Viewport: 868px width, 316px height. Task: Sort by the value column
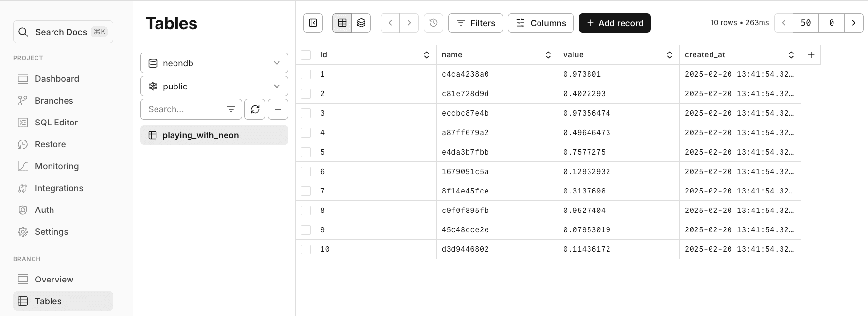pyautogui.click(x=669, y=55)
